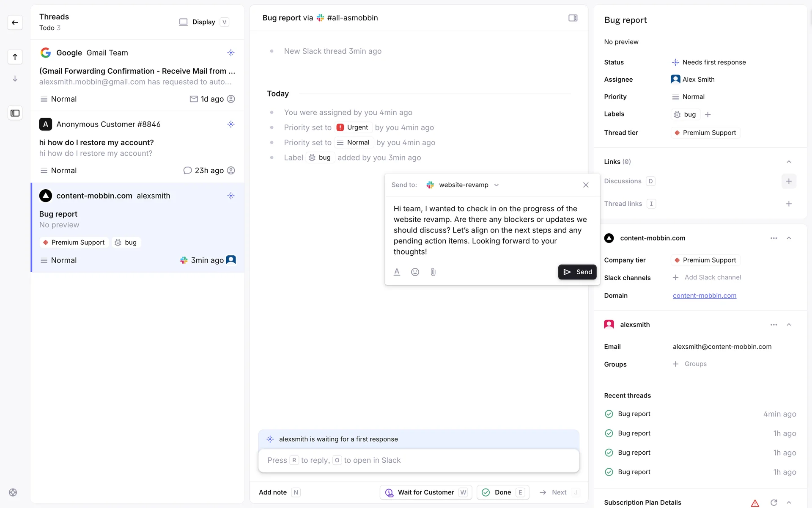Collapse the Links section
The width and height of the screenshot is (812, 508).
tap(789, 162)
